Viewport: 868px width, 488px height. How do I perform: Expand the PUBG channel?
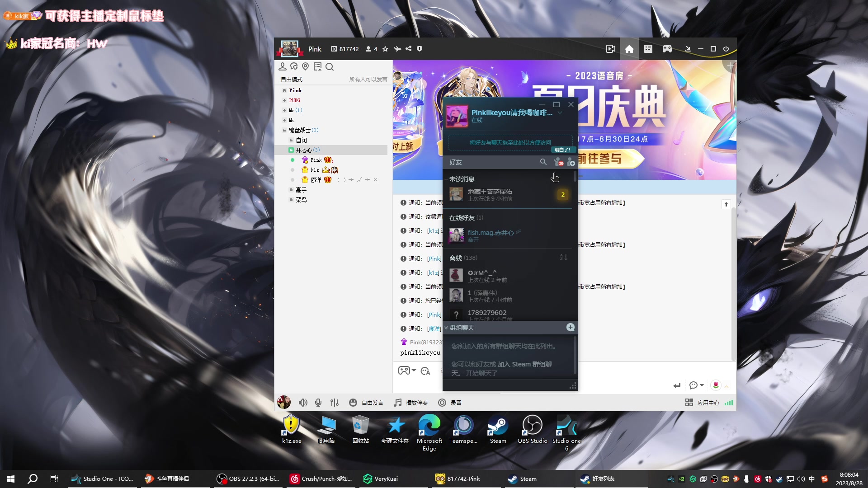(284, 100)
